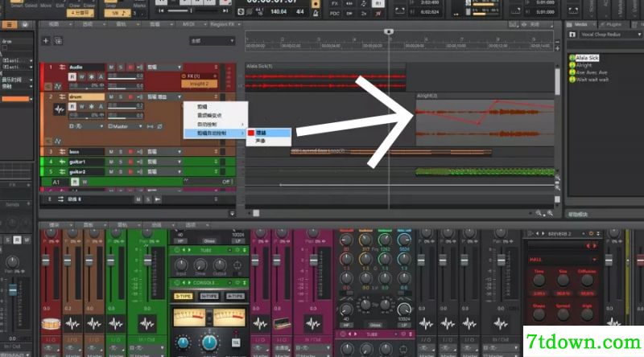Viewport: 644px width, 357px height.
Task: Open the Insight 2 plugin on Audio track
Action: (x=199, y=84)
